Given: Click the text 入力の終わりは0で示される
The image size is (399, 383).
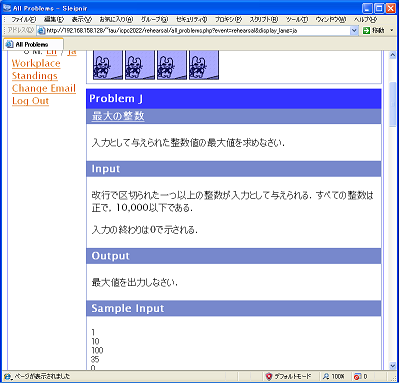Looking at the screenshot, I should 145,230.
